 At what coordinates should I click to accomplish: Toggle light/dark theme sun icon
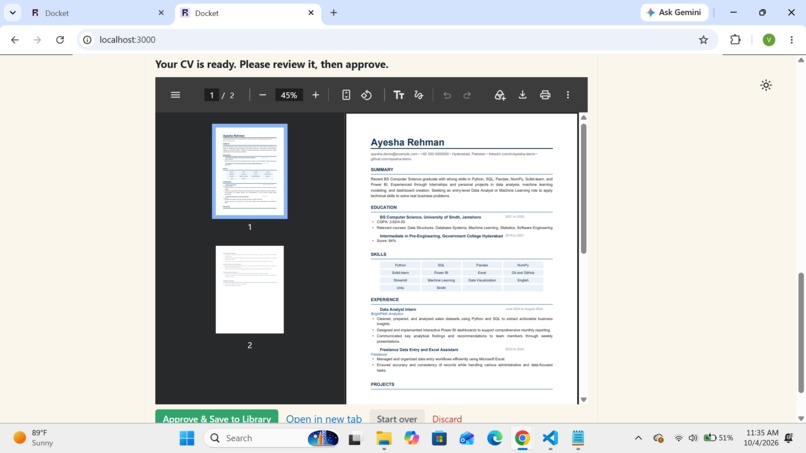[766, 85]
